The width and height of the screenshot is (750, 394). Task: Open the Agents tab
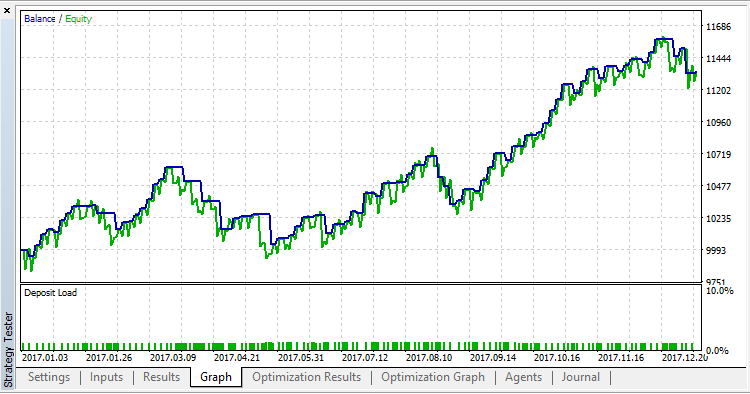[523, 377]
